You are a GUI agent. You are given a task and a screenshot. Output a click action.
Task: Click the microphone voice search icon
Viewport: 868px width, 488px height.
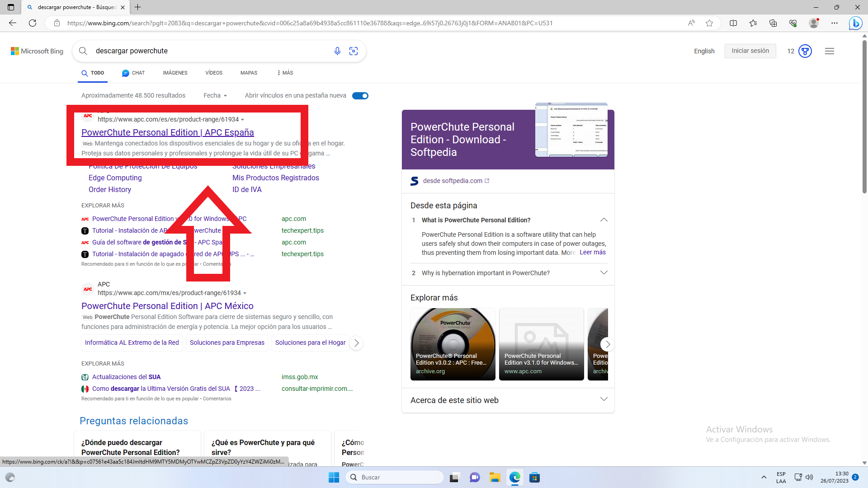(x=337, y=51)
